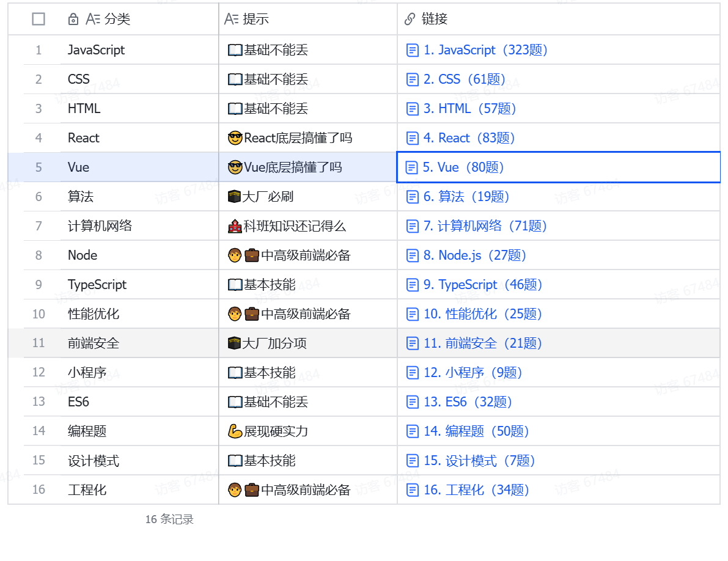Click document icon before 8. Node.js link
Screen dimensions: 728x561
(x=412, y=255)
